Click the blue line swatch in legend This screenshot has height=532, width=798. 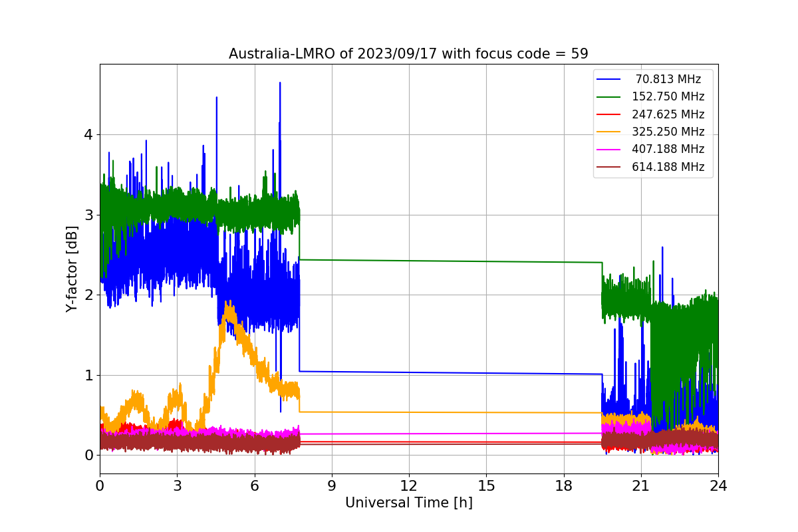(x=610, y=80)
